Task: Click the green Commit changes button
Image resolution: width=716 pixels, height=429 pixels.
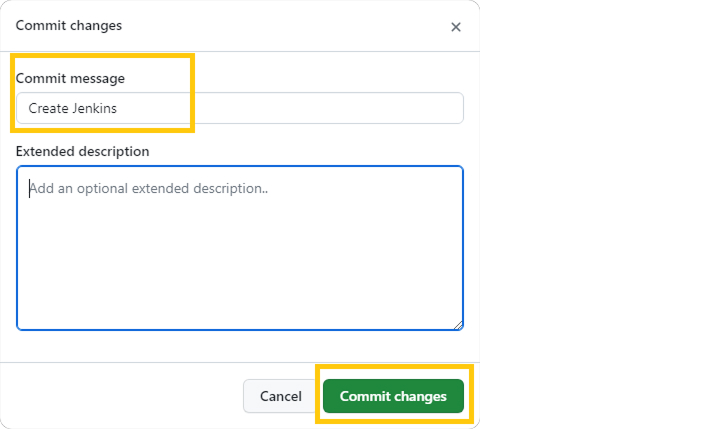Action: (x=393, y=396)
